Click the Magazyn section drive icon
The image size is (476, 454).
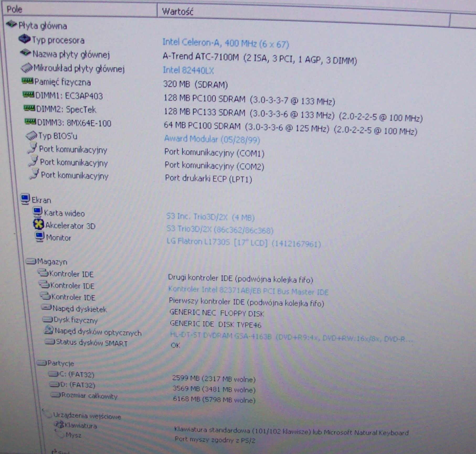coord(31,261)
